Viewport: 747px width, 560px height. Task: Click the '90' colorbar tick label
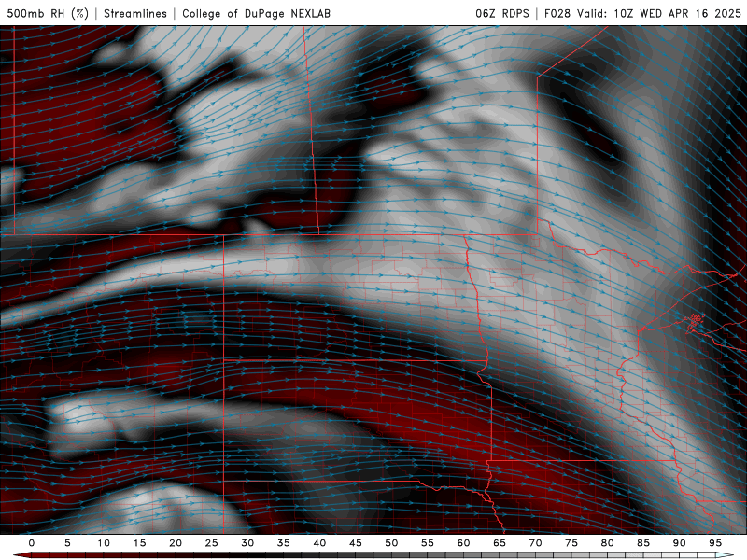tap(679, 543)
